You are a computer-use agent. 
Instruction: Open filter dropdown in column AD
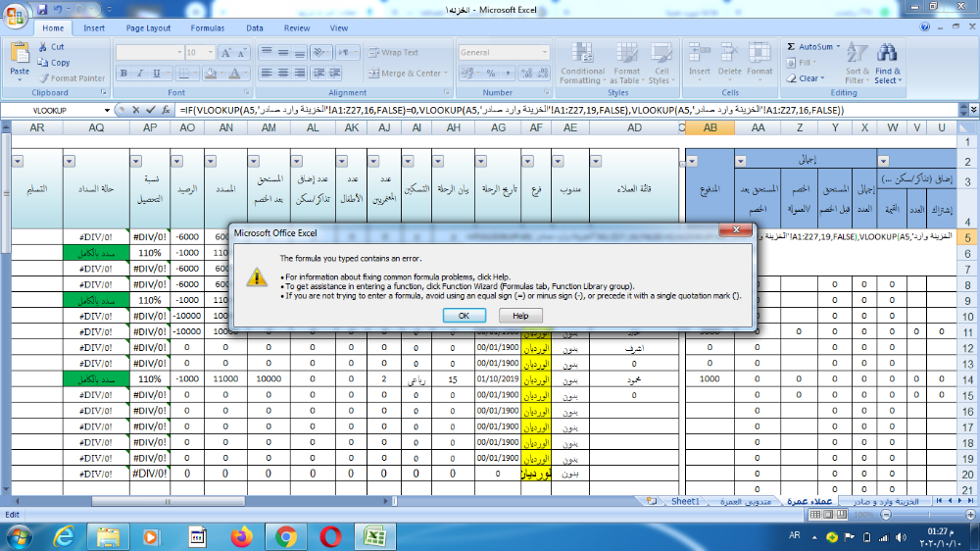click(x=596, y=162)
